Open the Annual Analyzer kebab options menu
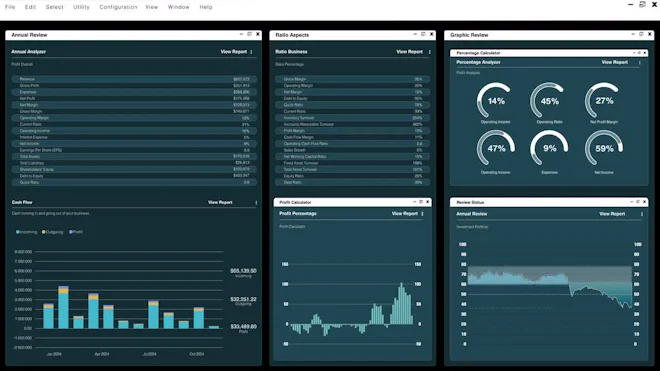 tap(251, 52)
